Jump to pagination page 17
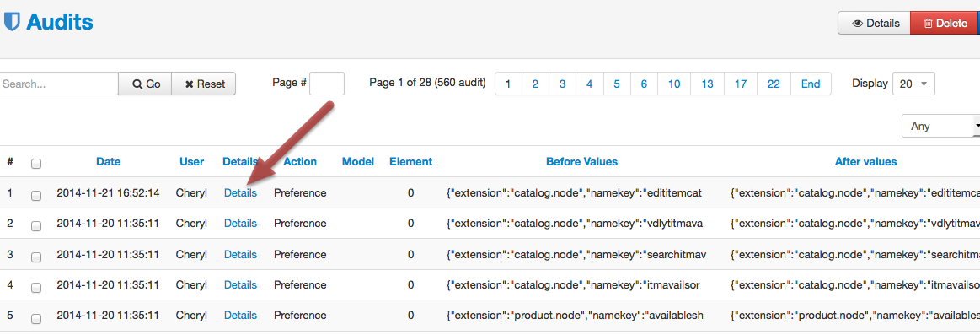This screenshot has width=980, height=335. [x=741, y=84]
